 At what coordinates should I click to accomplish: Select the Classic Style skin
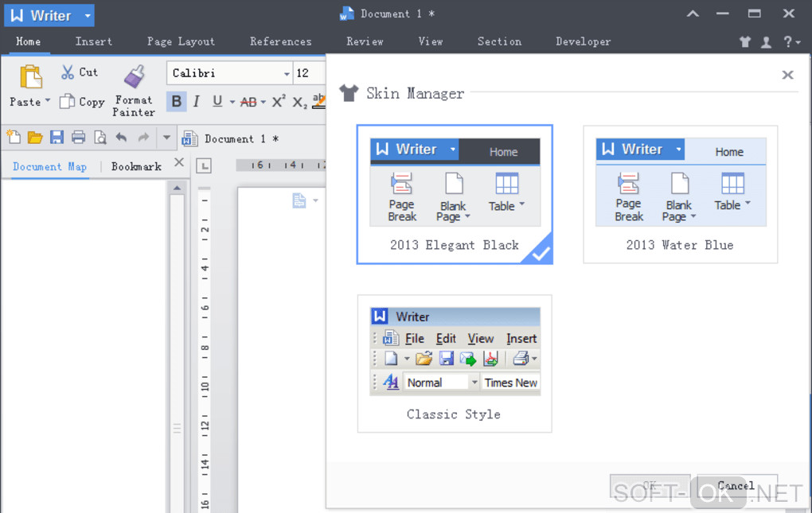[455, 363]
